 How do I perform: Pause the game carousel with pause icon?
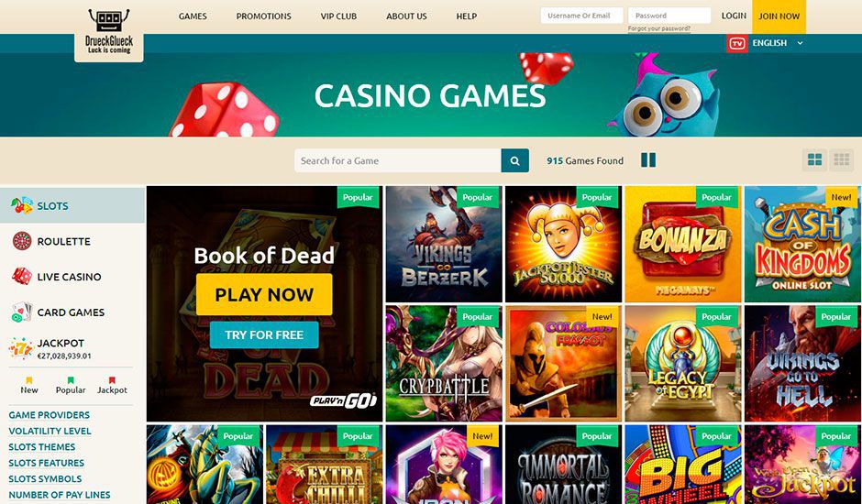point(648,160)
